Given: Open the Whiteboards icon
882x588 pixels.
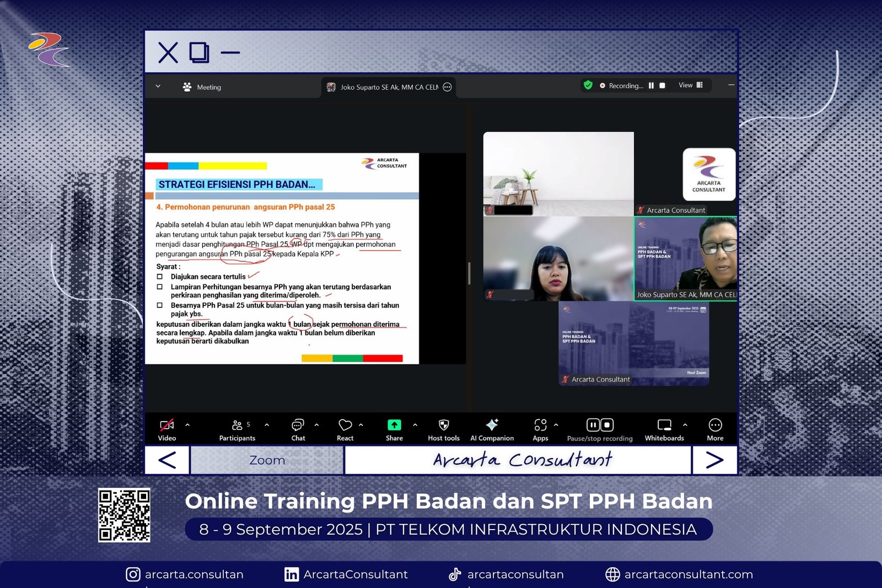Looking at the screenshot, I should (664, 425).
